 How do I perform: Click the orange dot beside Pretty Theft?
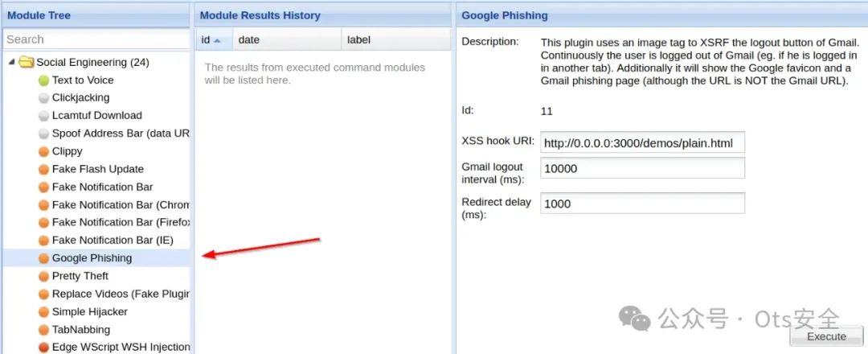click(43, 277)
